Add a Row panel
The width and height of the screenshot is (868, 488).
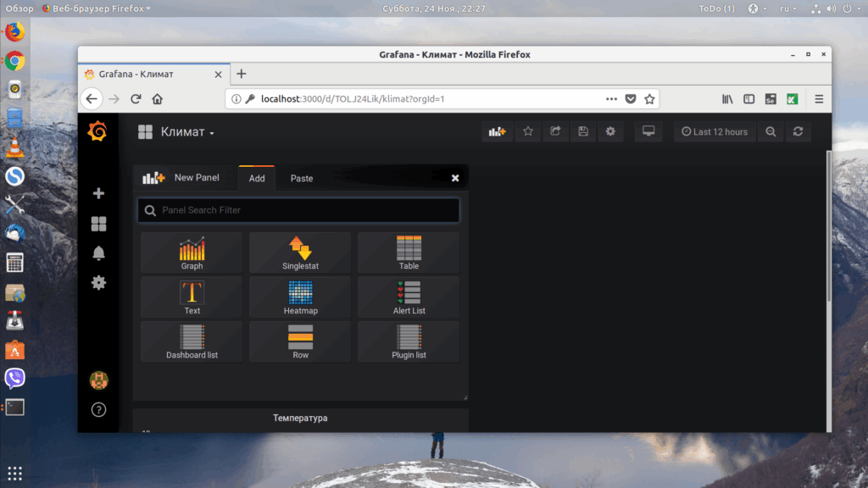pos(300,342)
